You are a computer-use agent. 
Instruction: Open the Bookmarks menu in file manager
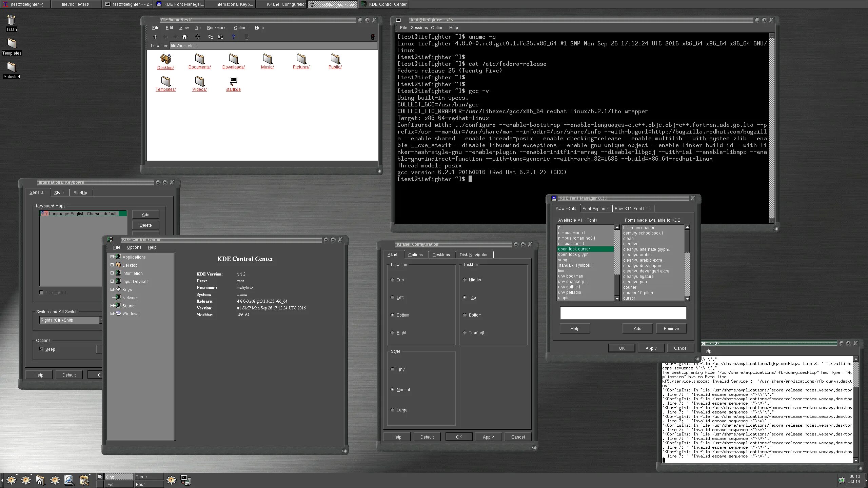pyautogui.click(x=217, y=28)
